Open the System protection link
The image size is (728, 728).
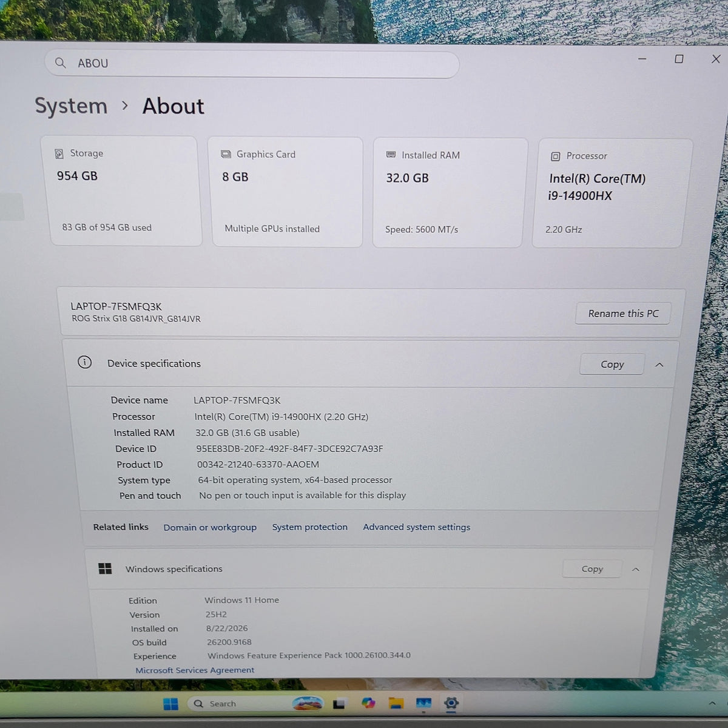coord(309,527)
